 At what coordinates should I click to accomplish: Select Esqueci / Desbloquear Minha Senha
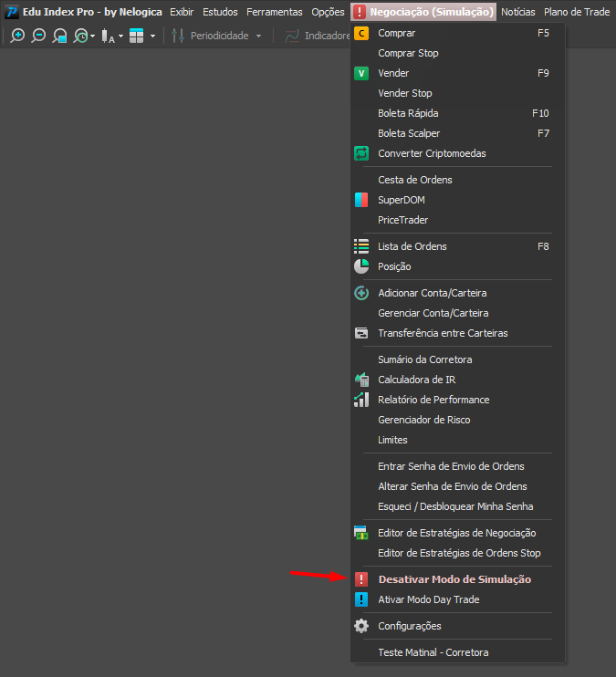(x=457, y=506)
